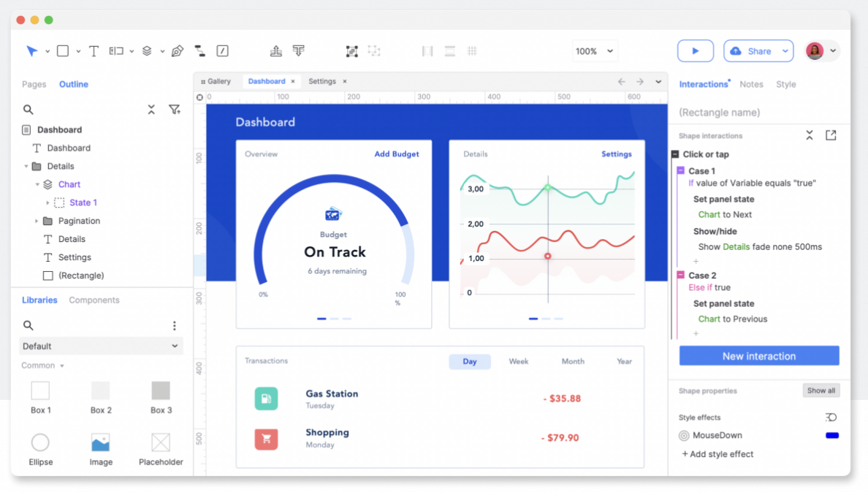This screenshot has width=868, height=492.
Task: Open the outline filter icon
Action: coord(175,110)
